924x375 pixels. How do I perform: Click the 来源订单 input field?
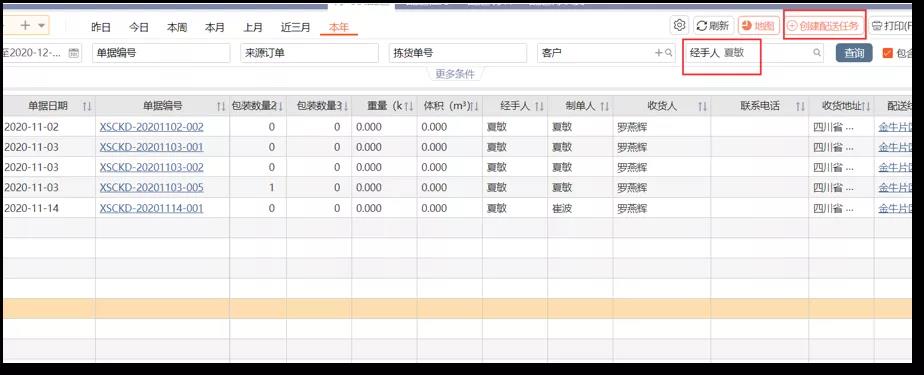(309, 52)
